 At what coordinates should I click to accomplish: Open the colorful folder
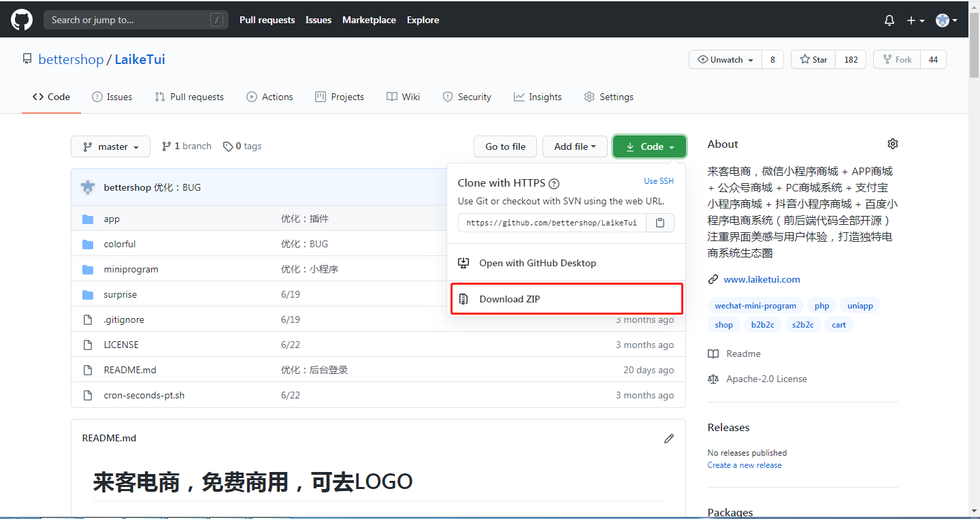coord(120,244)
